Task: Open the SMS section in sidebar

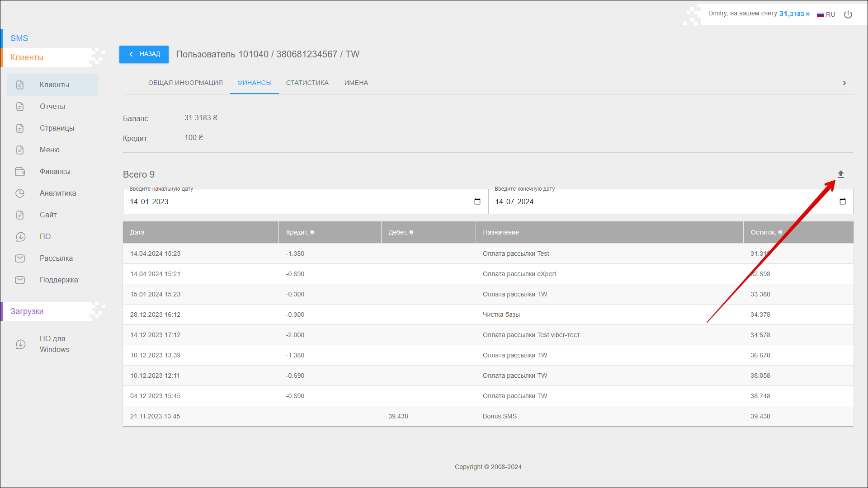Action: click(19, 38)
